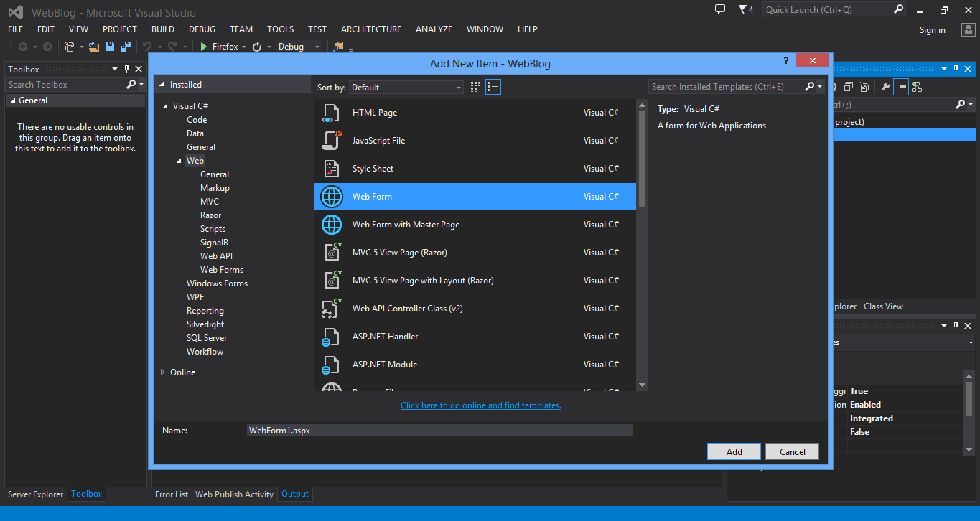Switch templates to small icons view

475,87
